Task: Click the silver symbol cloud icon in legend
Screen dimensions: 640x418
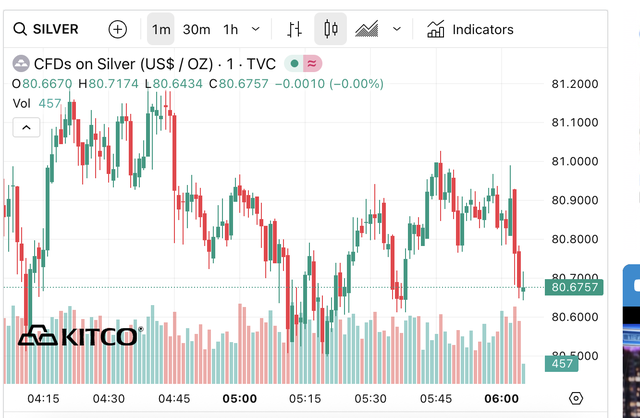Action: coord(20,63)
